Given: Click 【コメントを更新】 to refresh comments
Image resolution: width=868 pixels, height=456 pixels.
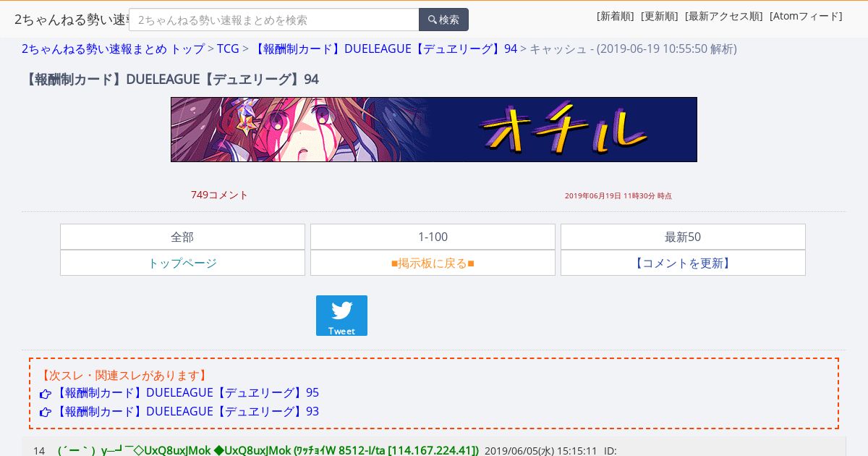Looking at the screenshot, I should point(683,263).
